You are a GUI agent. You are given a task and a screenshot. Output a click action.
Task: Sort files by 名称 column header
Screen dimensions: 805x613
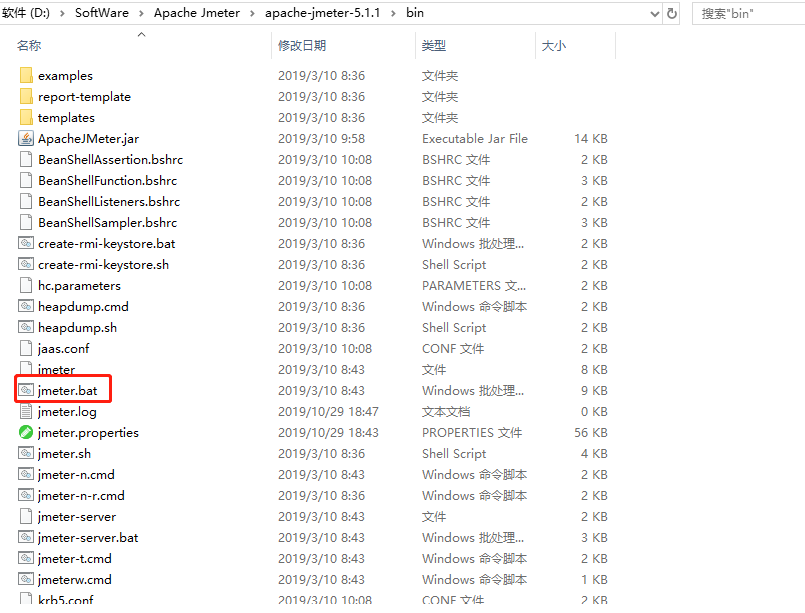(x=29, y=46)
